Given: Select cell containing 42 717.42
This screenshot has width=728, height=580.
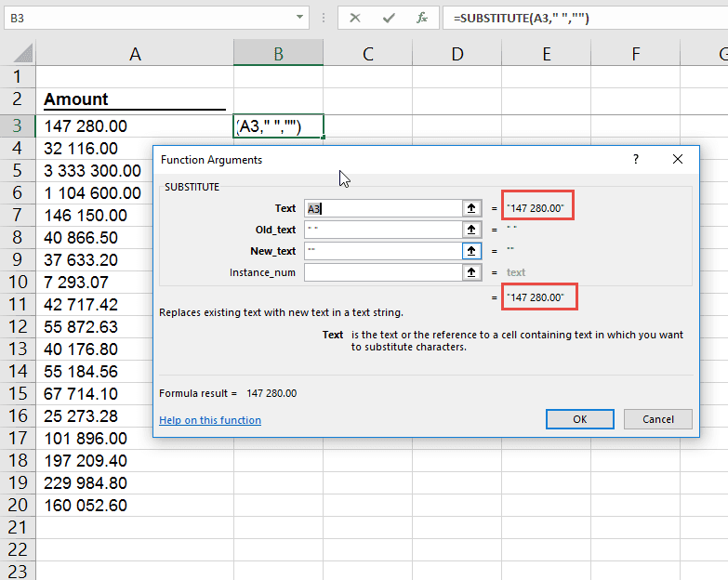Looking at the screenshot, I should pyautogui.click(x=94, y=304).
